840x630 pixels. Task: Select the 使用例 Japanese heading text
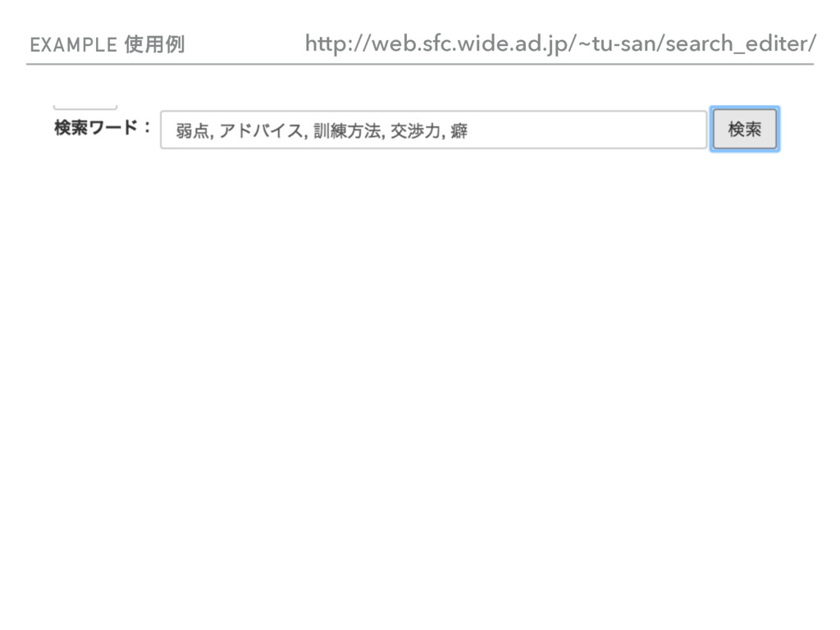point(155,44)
